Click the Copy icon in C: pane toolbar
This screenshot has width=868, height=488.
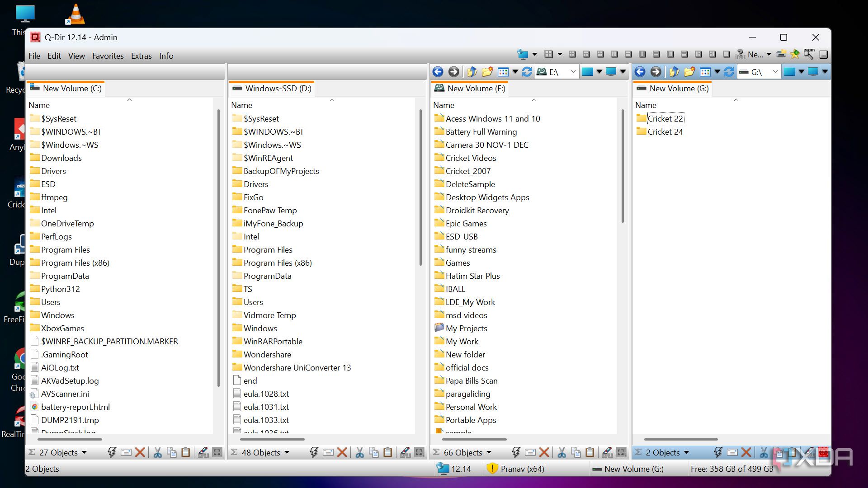(x=171, y=452)
